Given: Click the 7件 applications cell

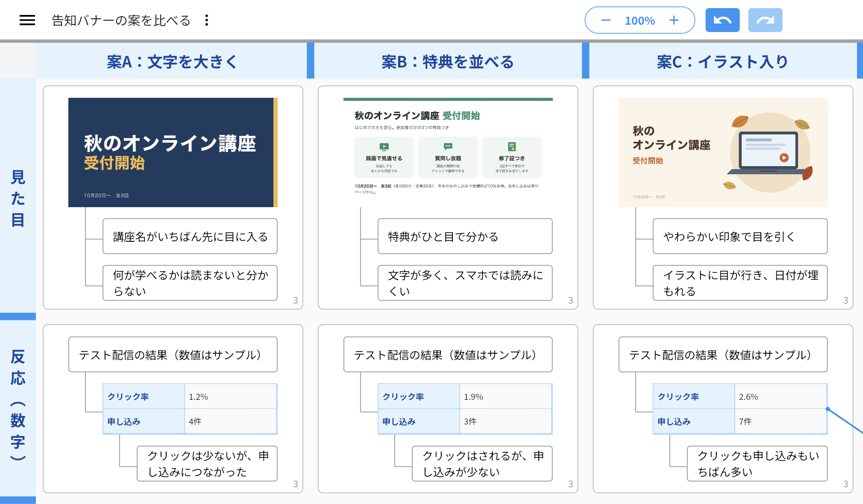Looking at the screenshot, I should 781,421.
